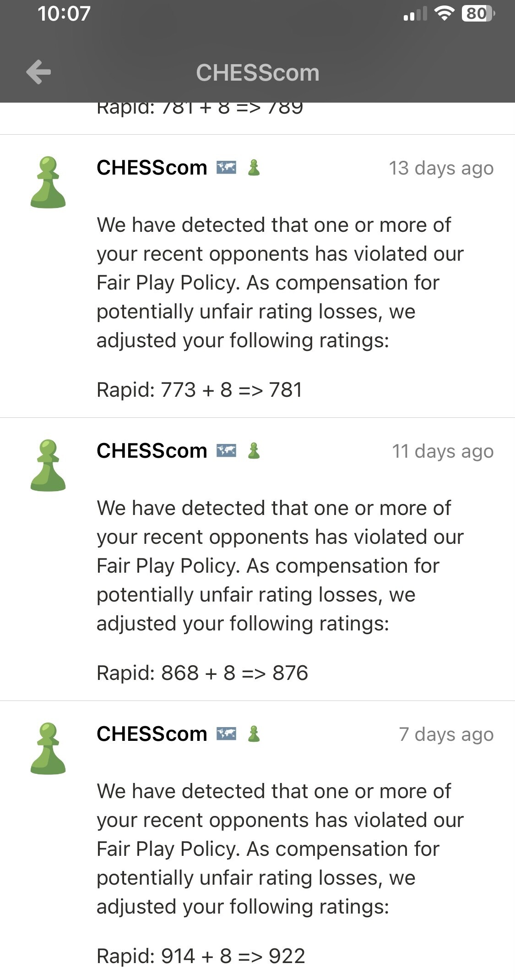Tap the '13 days ago' timestamp
Image resolution: width=515 pixels, height=980 pixels.
click(441, 169)
